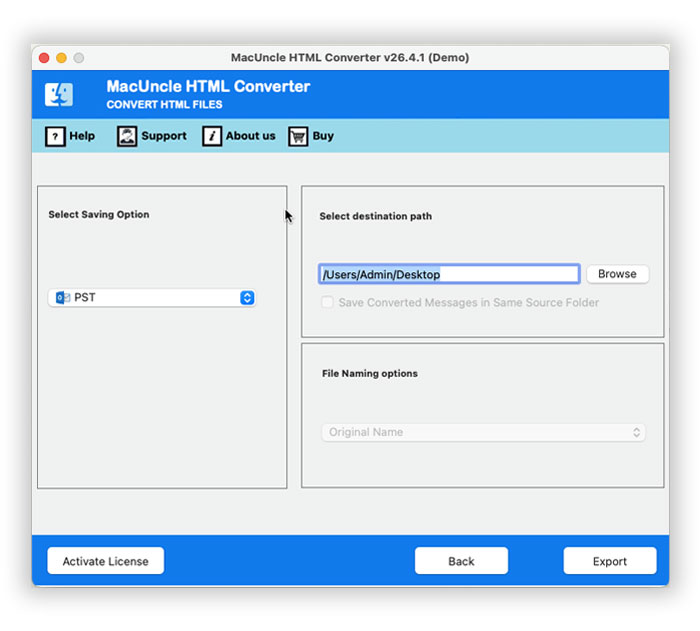Close the window with the red button
This screenshot has width=700, height=631.
point(44,58)
